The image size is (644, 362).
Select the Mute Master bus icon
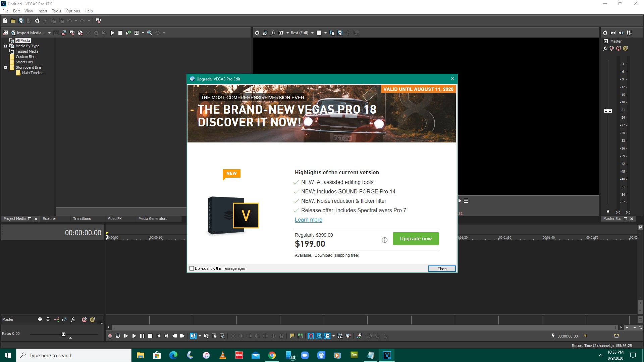(x=619, y=48)
